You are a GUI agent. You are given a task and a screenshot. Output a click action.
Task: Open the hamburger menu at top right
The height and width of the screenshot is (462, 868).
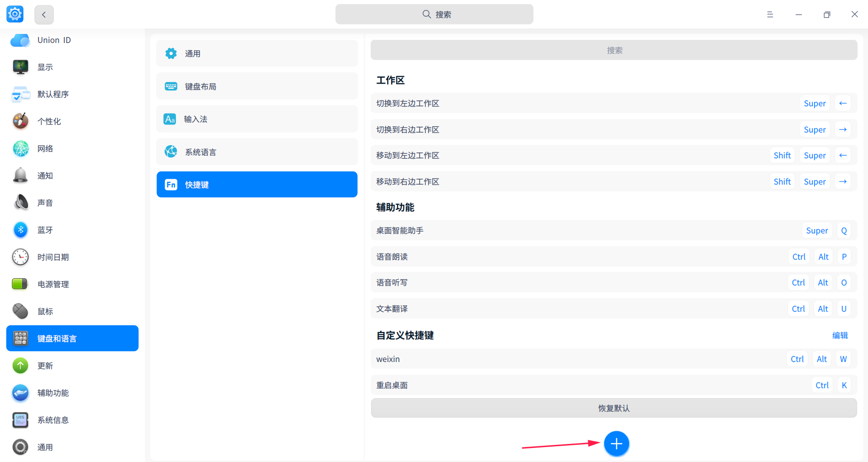[770, 14]
